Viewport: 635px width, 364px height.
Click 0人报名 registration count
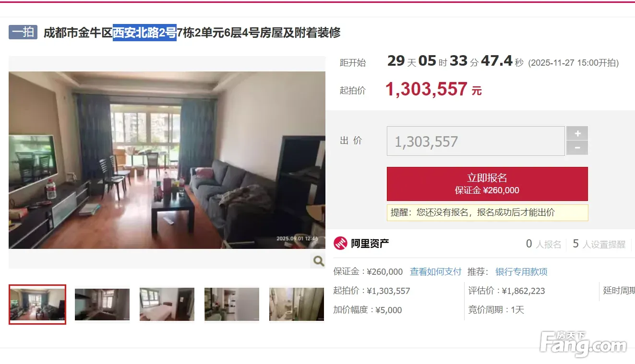click(x=543, y=244)
